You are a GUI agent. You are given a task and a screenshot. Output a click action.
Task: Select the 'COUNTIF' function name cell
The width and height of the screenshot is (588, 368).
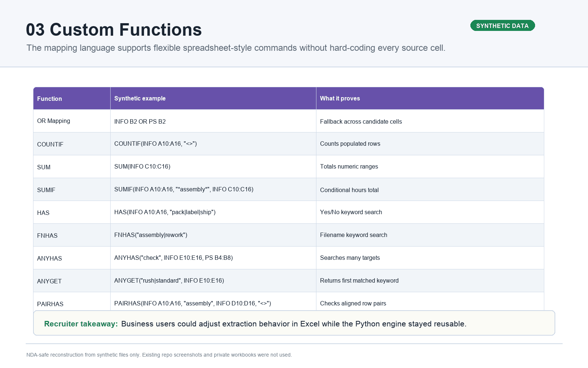(72, 144)
